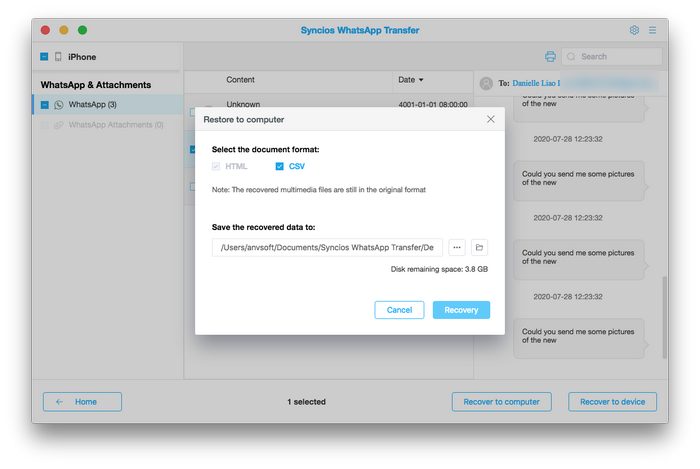Click the magnifier icon in Search
This screenshot has width=700, height=469.
[x=571, y=56]
